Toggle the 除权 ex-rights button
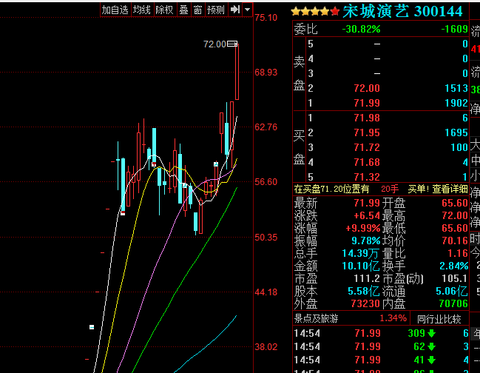480x373 pixels. (165, 10)
